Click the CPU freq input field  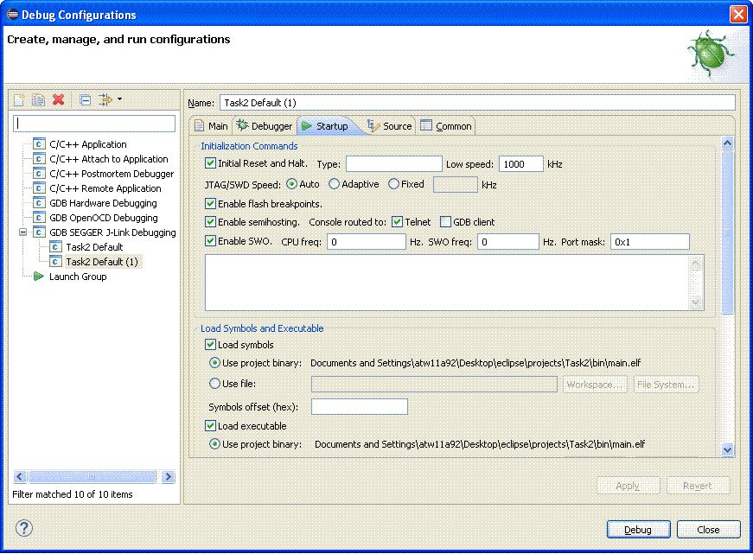pos(367,242)
